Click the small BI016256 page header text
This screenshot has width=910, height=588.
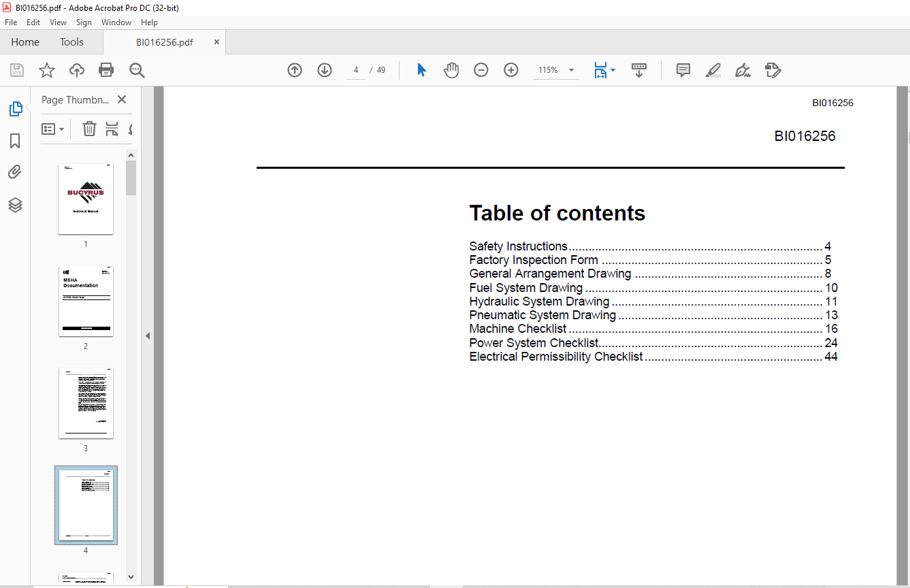832,103
